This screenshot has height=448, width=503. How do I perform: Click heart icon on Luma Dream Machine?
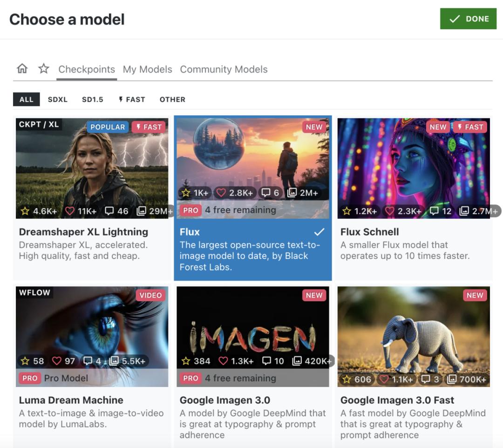tap(57, 361)
